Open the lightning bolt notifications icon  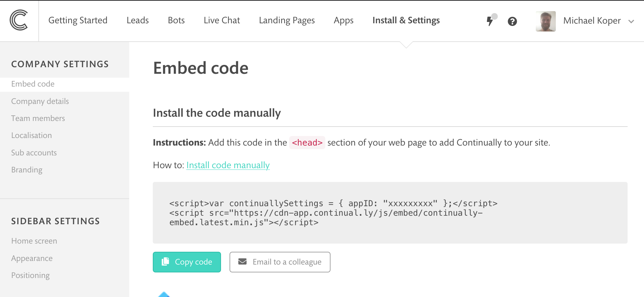pyautogui.click(x=490, y=21)
